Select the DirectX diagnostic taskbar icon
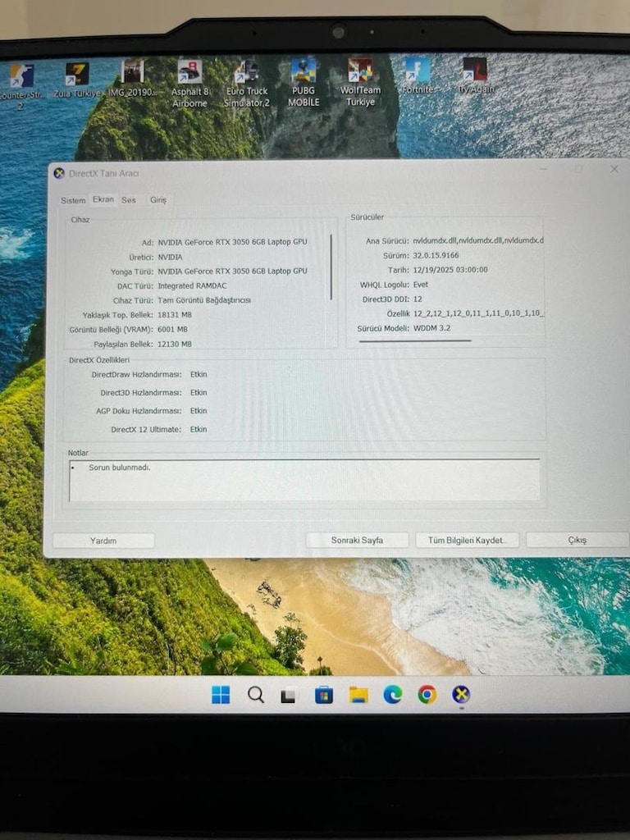 [x=461, y=695]
